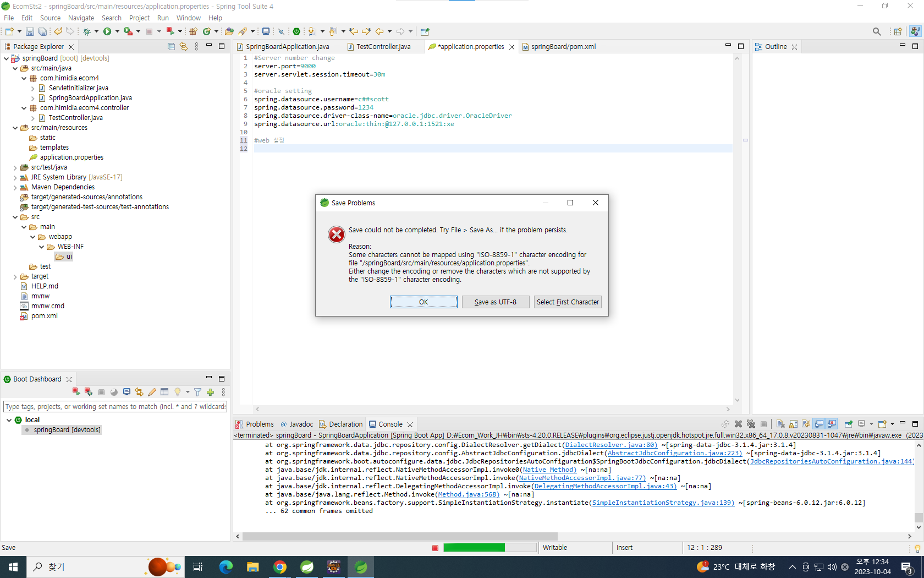Image resolution: width=924 pixels, height=578 pixels.
Task: Click the Console horizontal scrollbar
Action: pyautogui.click(x=400, y=536)
